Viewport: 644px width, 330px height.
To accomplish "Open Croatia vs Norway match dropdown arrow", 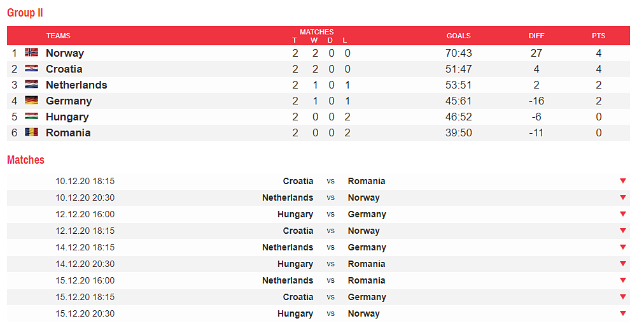I will tap(623, 231).
